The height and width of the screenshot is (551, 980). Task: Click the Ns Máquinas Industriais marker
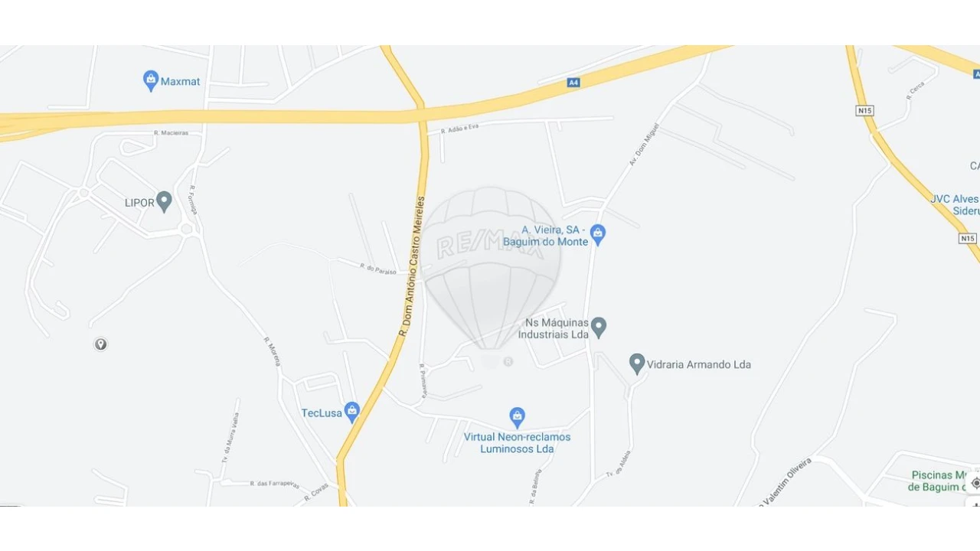tap(599, 327)
